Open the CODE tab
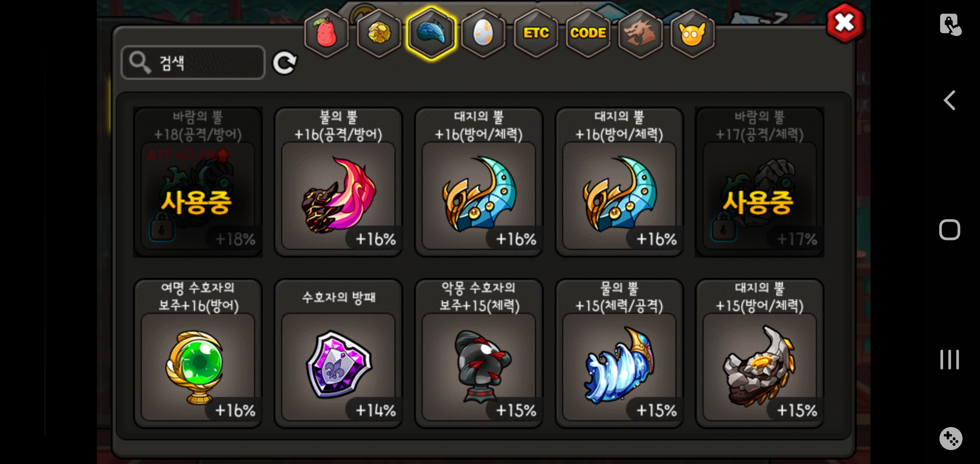Screen dimensions: 980x464 [x=588, y=34]
